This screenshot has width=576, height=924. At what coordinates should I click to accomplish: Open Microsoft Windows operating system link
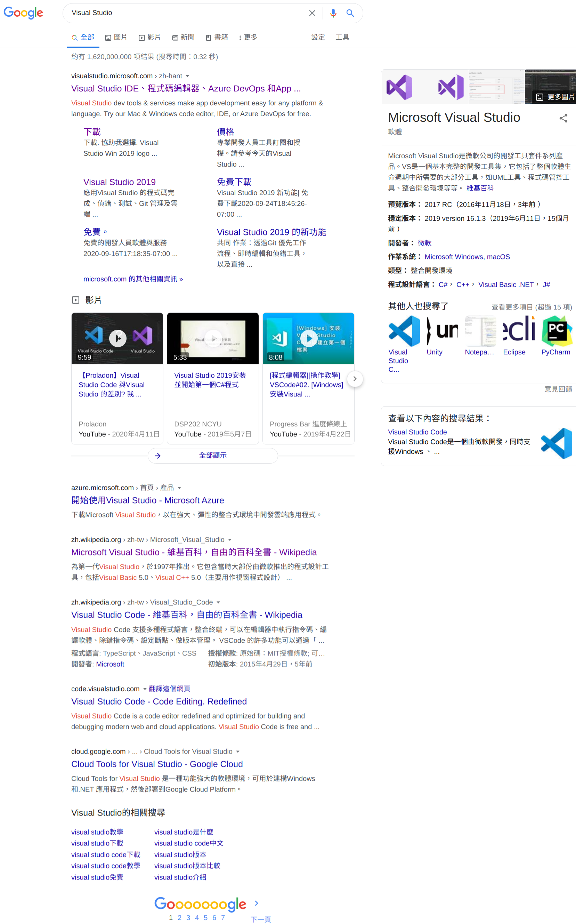454,257
